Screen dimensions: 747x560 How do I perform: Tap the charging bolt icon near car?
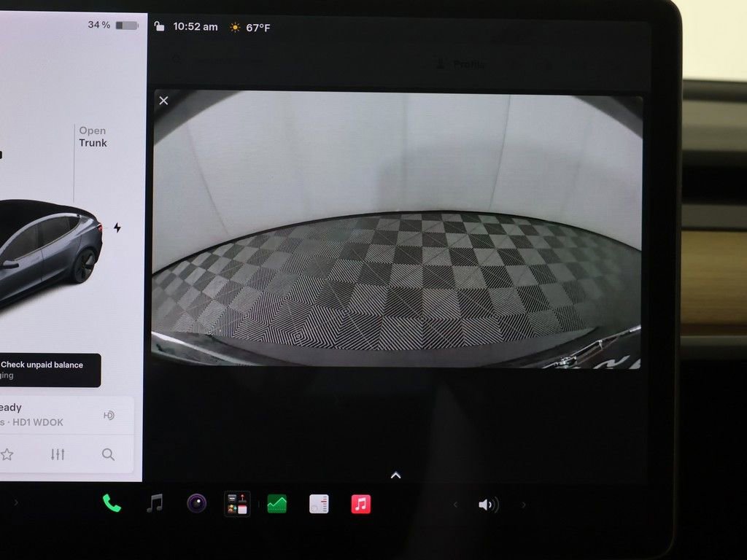117,227
